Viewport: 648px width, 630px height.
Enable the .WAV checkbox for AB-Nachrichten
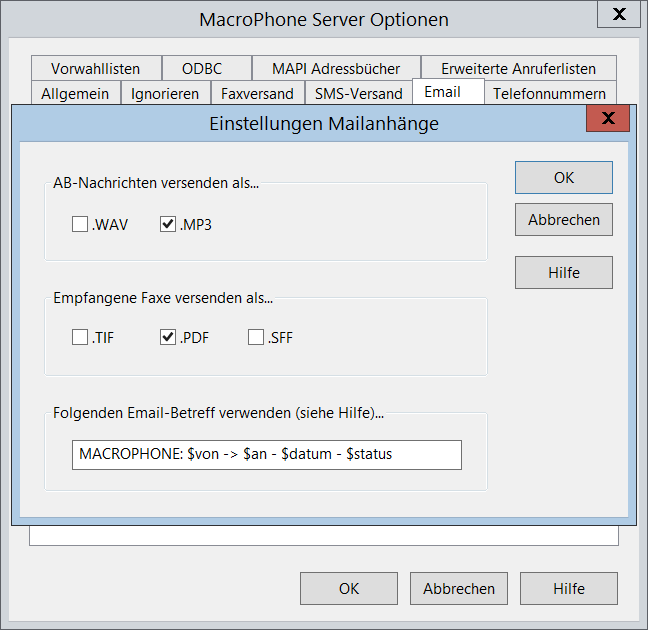point(80,225)
